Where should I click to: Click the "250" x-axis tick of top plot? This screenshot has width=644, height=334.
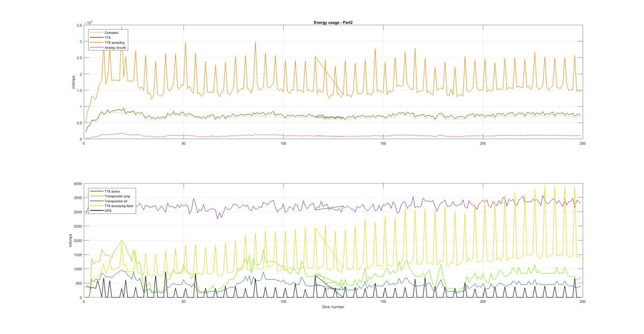pyautogui.click(x=582, y=143)
